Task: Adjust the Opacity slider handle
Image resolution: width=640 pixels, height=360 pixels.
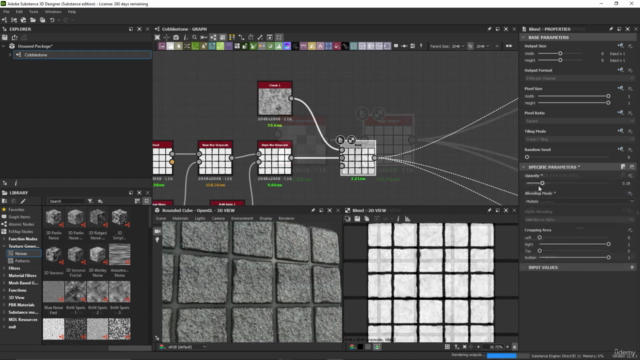Action: click(542, 183)
